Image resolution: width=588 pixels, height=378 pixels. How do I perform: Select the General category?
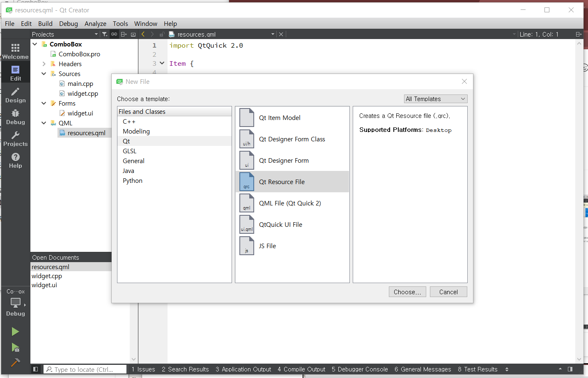pyautogui.click(x=175, y=161)
